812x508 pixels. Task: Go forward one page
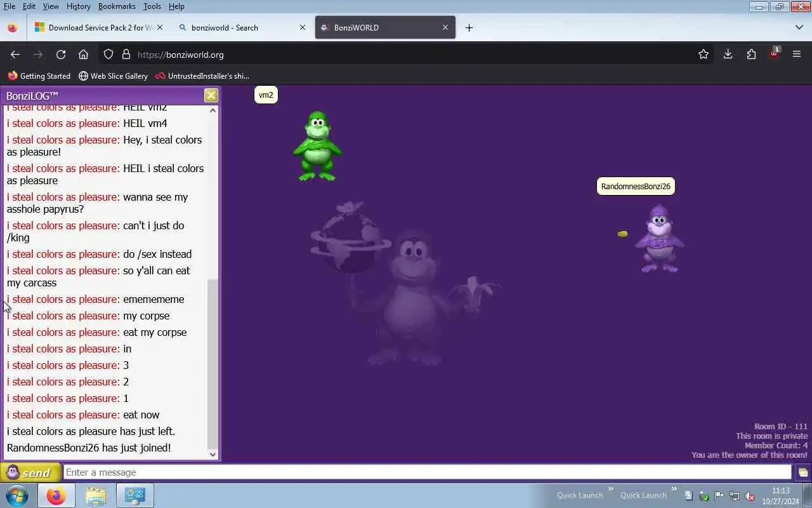[x=38, y=55]
